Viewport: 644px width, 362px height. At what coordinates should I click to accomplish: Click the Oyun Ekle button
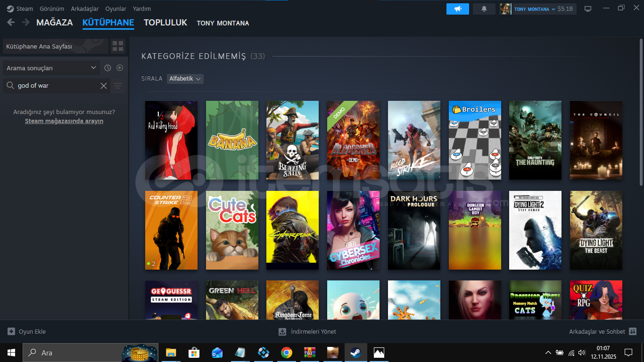coord(27,331)
